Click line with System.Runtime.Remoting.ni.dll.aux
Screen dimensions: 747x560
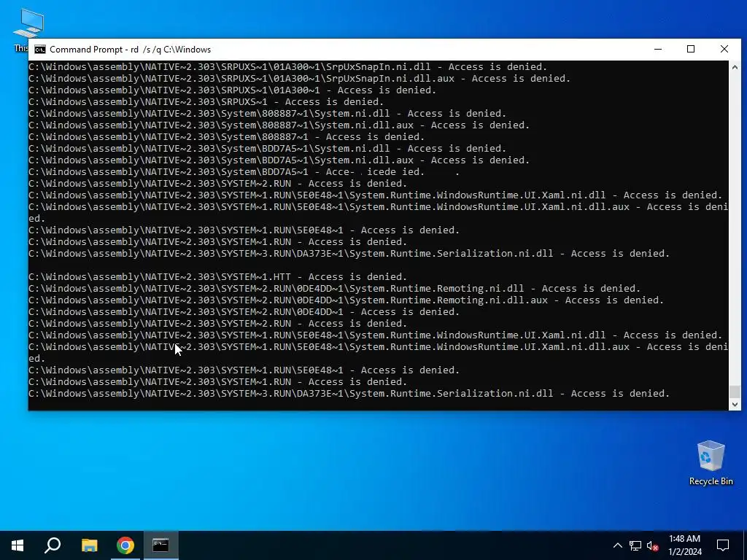click(x=347, y=300)
